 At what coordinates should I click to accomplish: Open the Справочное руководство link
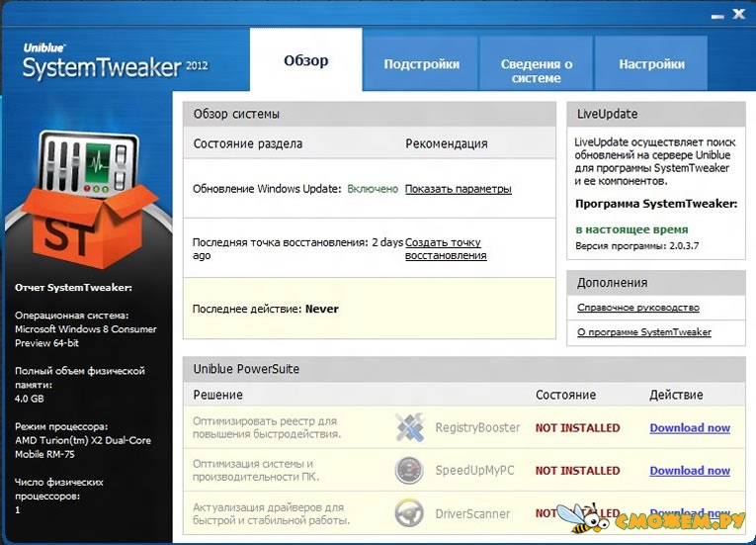coord(637,308)
